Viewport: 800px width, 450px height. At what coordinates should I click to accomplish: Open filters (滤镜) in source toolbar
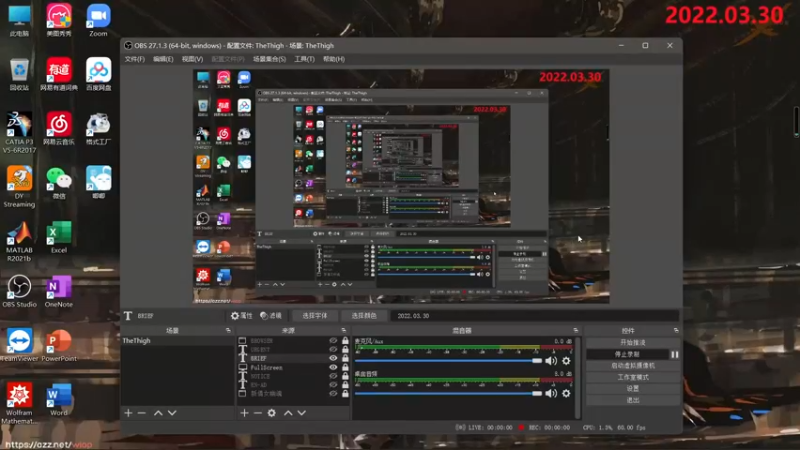click(271, 316)
